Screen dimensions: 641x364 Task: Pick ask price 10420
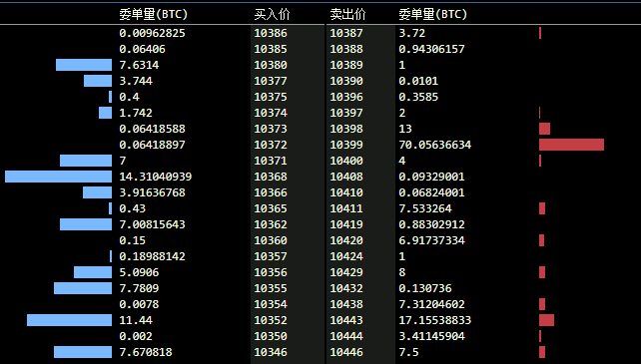(x=346, y=240)
